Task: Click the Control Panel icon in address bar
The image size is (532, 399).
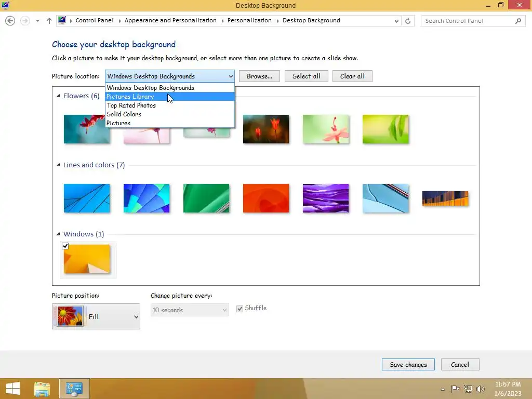Action: (x=62, y=20)
